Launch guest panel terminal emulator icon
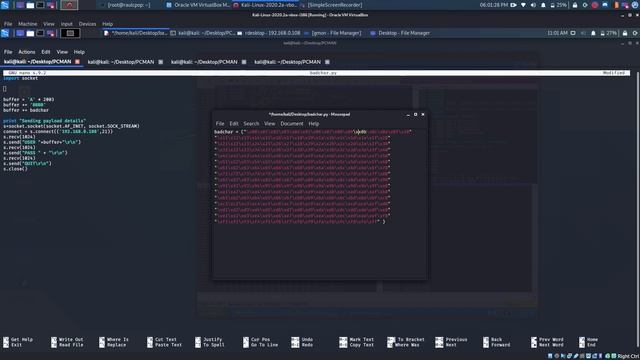The image size is (640, 360). point(40,33)
